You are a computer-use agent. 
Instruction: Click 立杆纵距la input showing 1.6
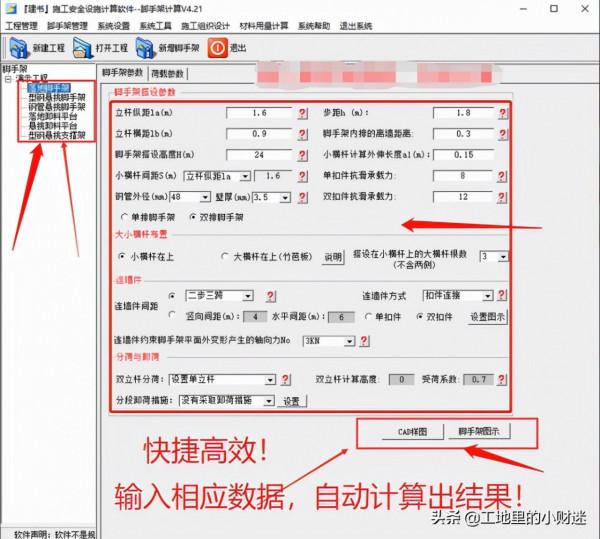(x=259, y=113)
